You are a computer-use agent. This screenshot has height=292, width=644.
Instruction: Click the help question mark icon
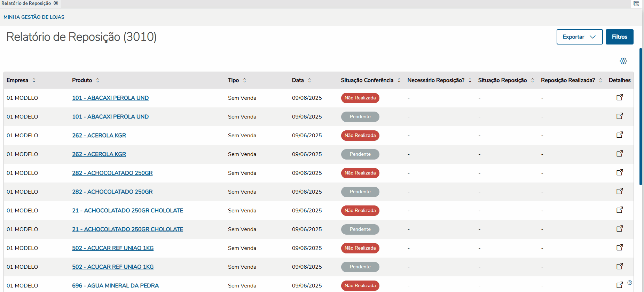click(x=630, y=283)
